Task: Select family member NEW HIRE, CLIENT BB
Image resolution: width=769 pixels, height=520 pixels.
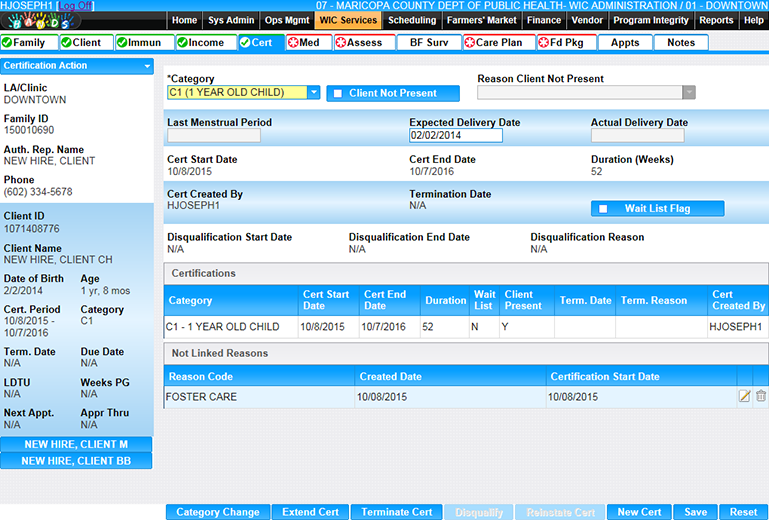Action: click(76, 461)
